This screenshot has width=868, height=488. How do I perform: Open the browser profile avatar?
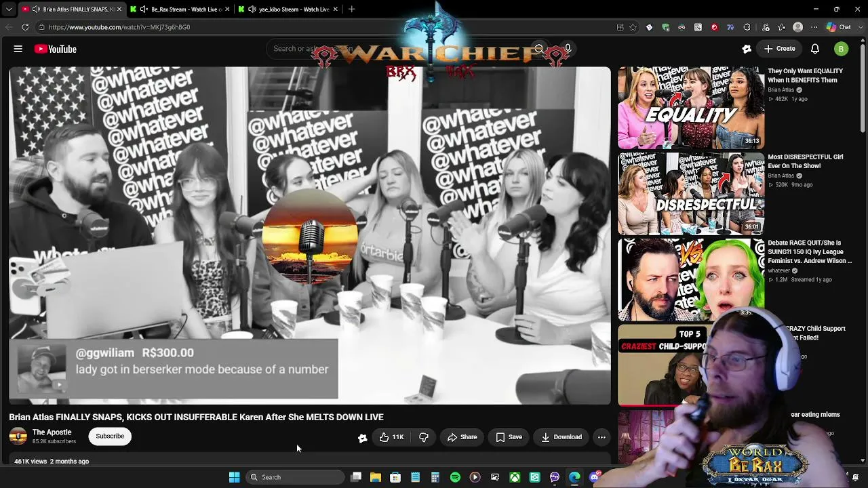coord(797,27)
